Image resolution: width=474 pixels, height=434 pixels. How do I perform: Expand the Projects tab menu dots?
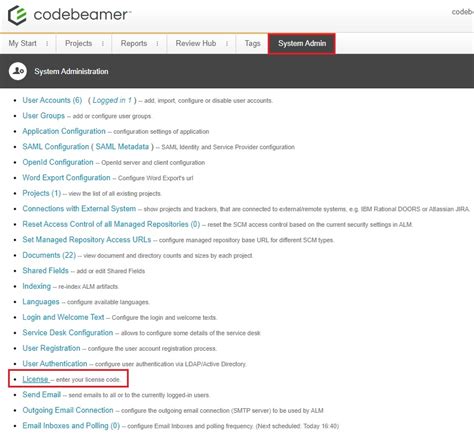pyautogui.click(x=103, y=44)
